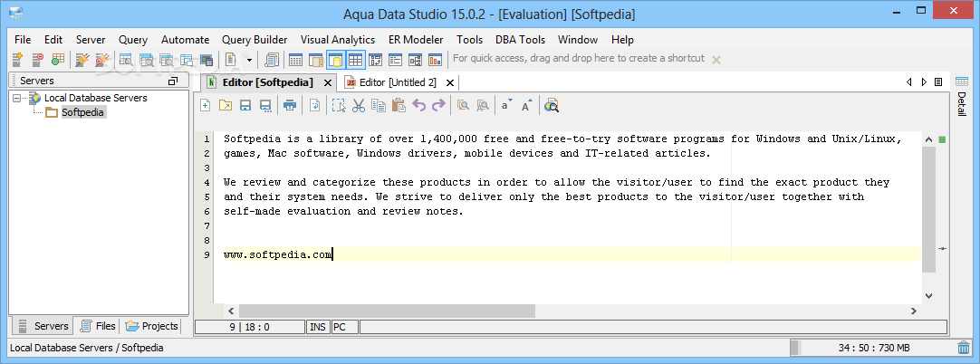980x364 pixels.
Task: Open the Edit menu
Action: coord(53,39)
